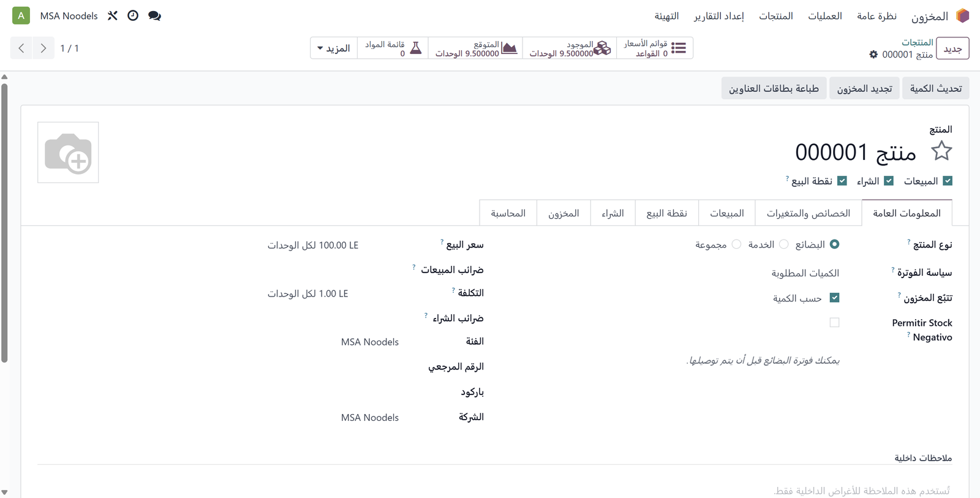Open the debug tools wrench icon
The width and height of the screenshot is (980, 498).
(113, 16)
